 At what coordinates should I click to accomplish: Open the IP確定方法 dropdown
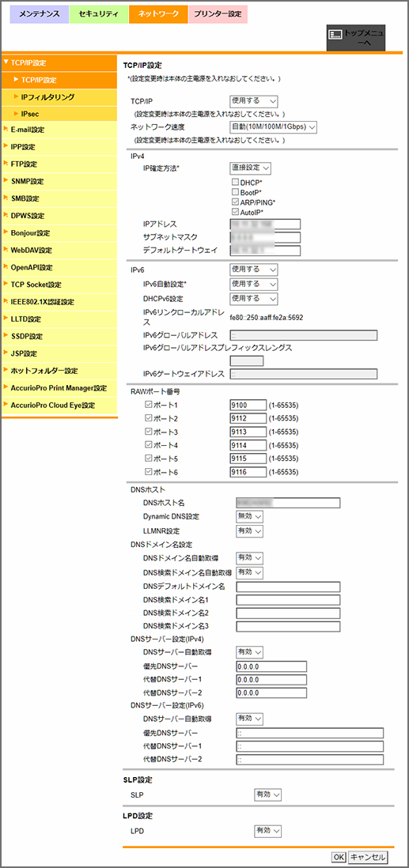pyautogui.click(x=250, y=168)
